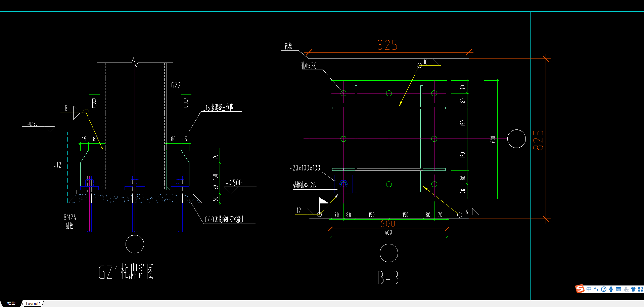Open the skin shop shirt icon
This screenshot has width=644, height=307.
point(633,289)
